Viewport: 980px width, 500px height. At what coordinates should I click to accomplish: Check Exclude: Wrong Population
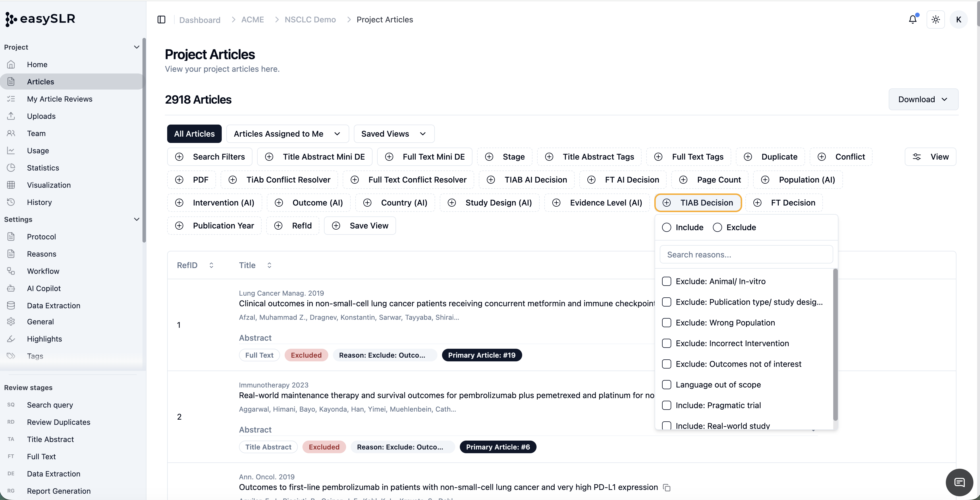(667, 323)
